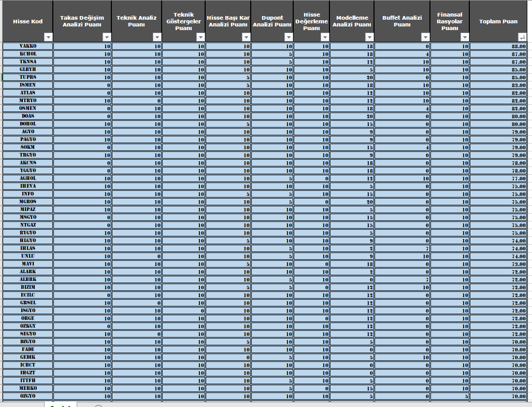Select the ALARK stock code cell
532x407 pixels.
28,272
